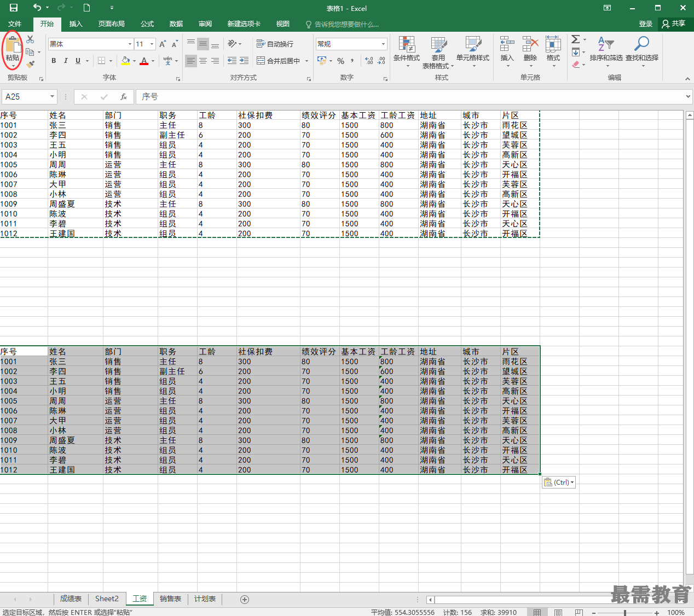This screenshot has height=616, width=694.
Task: Click the comma style icon
Action: click(x=352, y=61)
